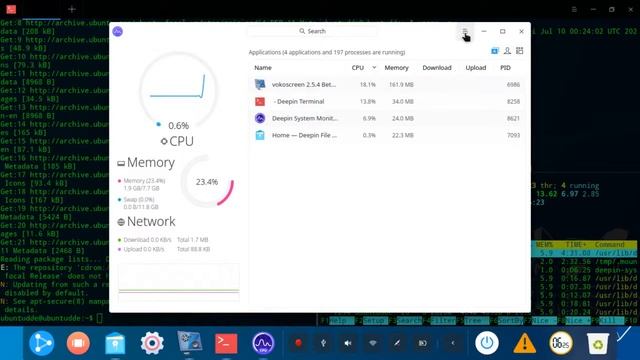The height and width of the screenshot is (360, 640).
Task: Click the Upload 0.0 KB/s network entry
Action: [x=141, y=249]
